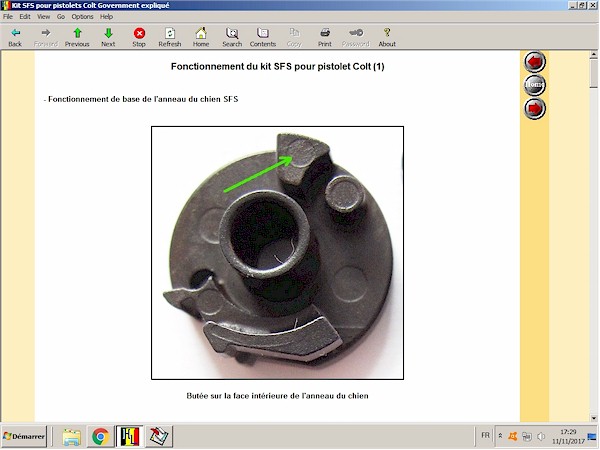Click the FR language indicator
Viewport: 600px width, 450px height.
[485, 435]
